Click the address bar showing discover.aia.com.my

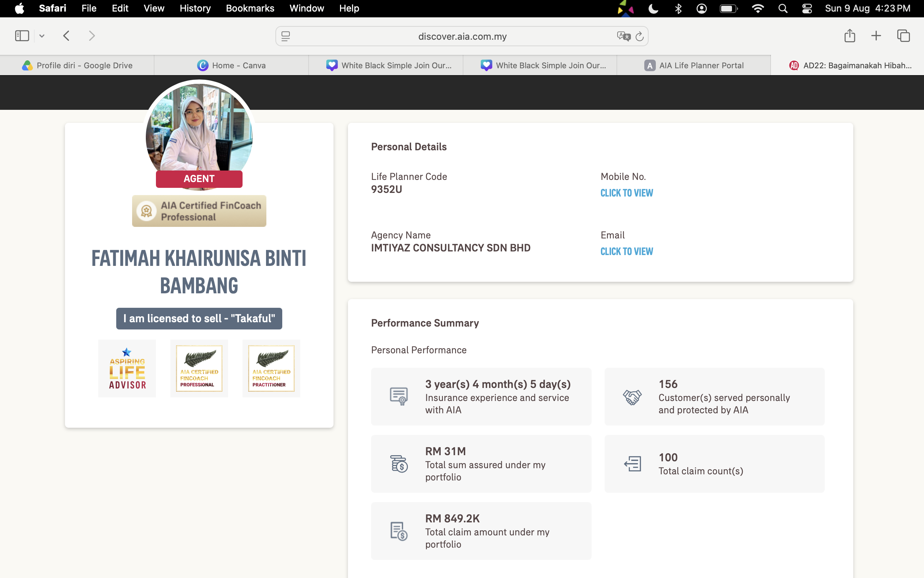tap(462, 36)
